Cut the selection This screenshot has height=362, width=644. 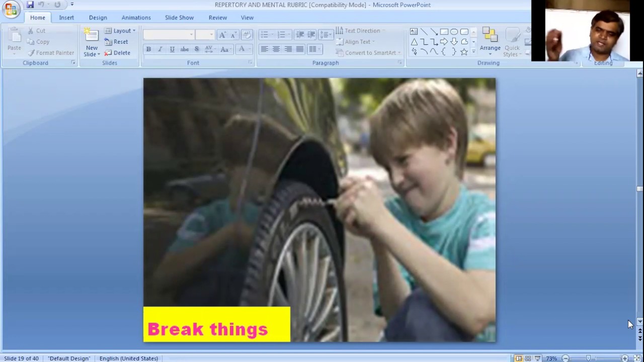click(36, 31)
